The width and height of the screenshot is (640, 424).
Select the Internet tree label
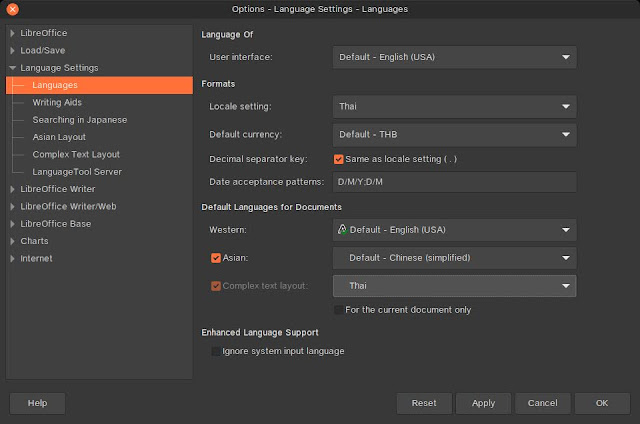click(x=36, y=258)
